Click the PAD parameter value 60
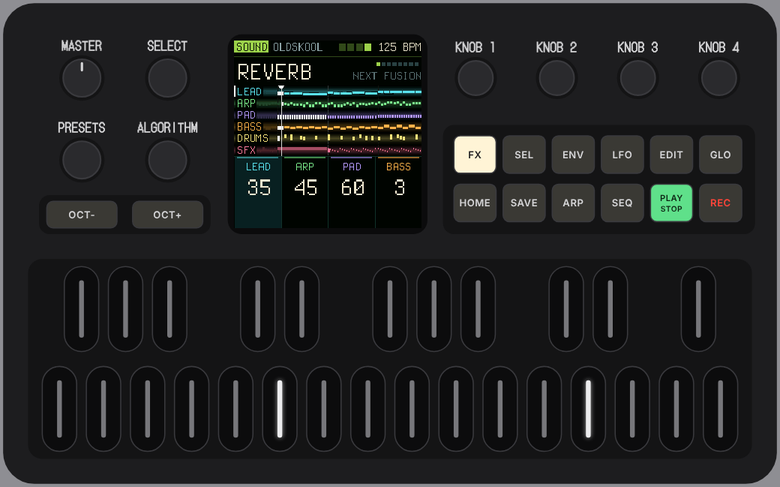This screenshot has height=487, width=780. click(352, 188)
